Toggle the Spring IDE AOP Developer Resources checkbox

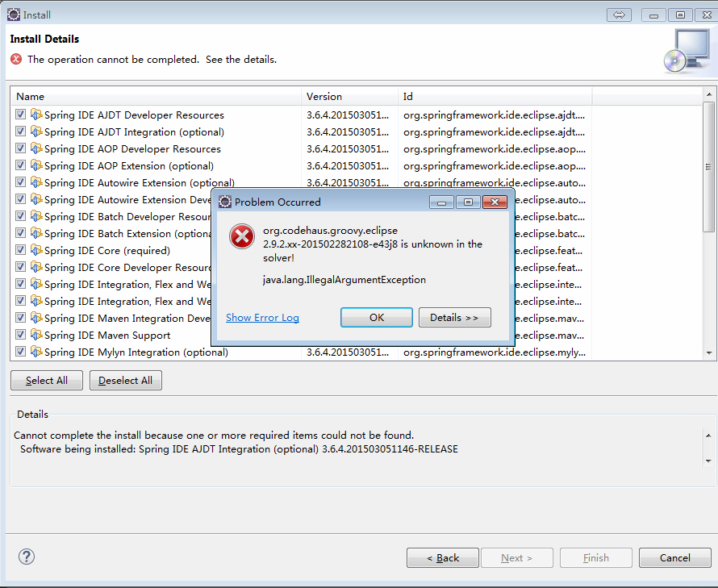(20, 148)
